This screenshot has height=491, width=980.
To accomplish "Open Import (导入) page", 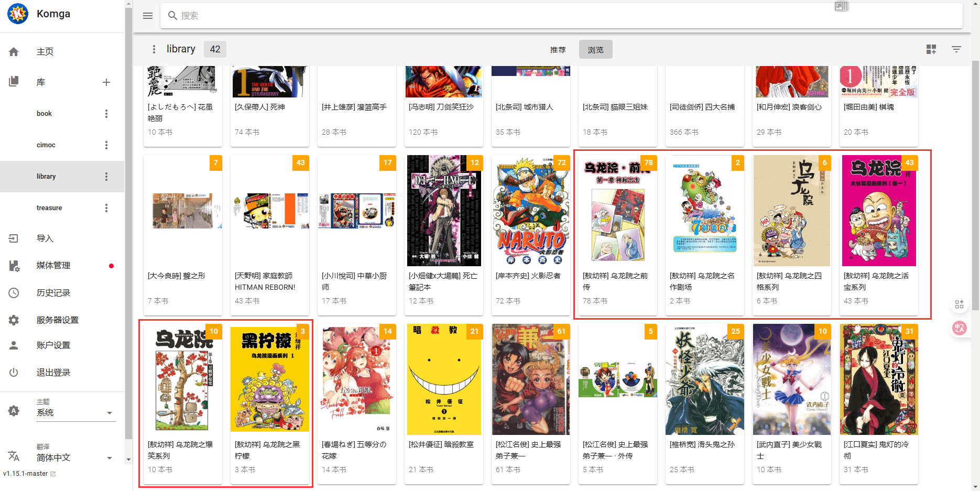I will coord(45,238).
